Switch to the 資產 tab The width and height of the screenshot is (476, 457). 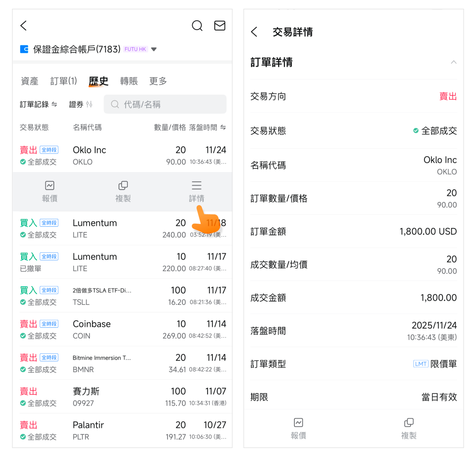30,81
